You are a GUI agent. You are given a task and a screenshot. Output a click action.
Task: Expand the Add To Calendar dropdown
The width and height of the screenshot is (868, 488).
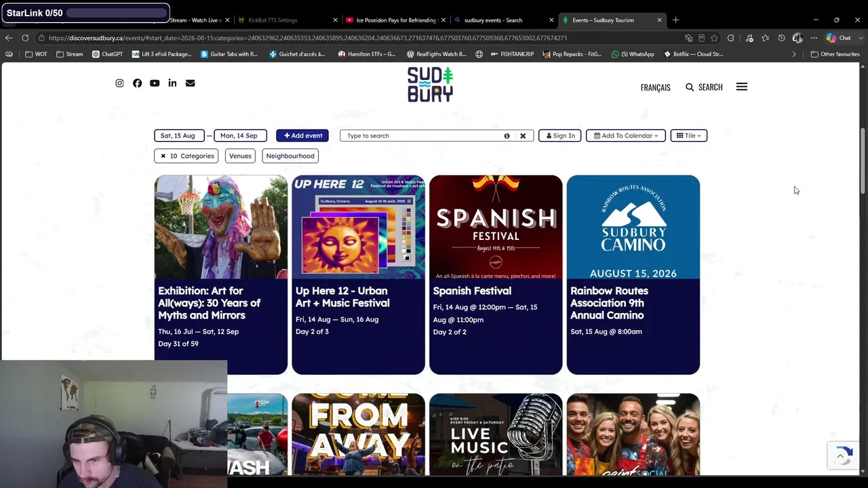tap(626, 136)
